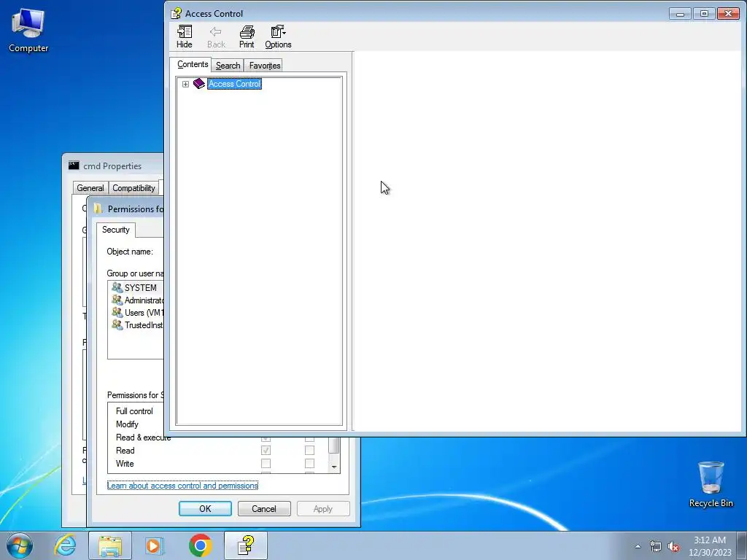Click the Hide toolbar button in Access Control help
Screen dimensions: 747x560
pyautogui.click(x=185, y=37)
